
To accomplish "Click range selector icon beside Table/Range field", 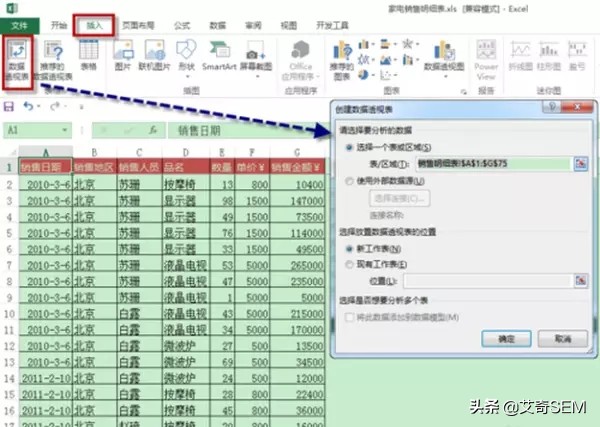I will pyautogui.click(x=581, y=164).
